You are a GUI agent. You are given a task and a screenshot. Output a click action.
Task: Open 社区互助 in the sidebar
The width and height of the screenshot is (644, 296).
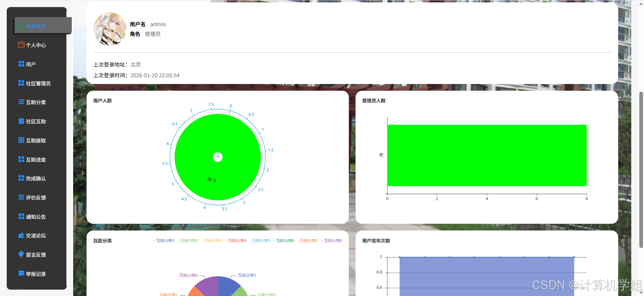point(37,121)
